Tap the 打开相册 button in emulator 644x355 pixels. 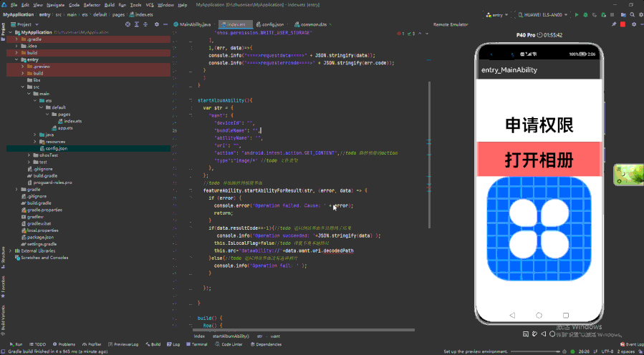(x=539, y=159)
